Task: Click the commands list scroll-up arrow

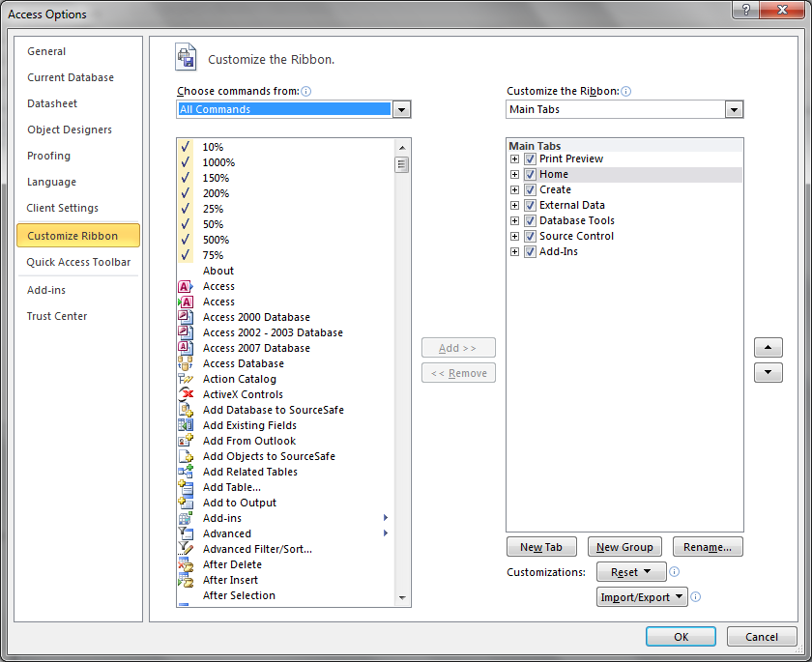Action: pyautogui.click(x=402, y=148)
